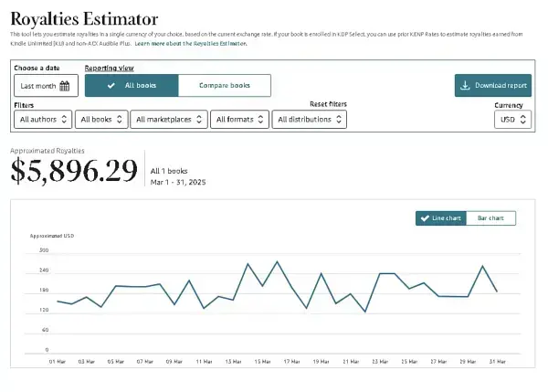
Task: Click the checkmark icon on Line chart
Action: pyautogui.click(x=425, y=218)
